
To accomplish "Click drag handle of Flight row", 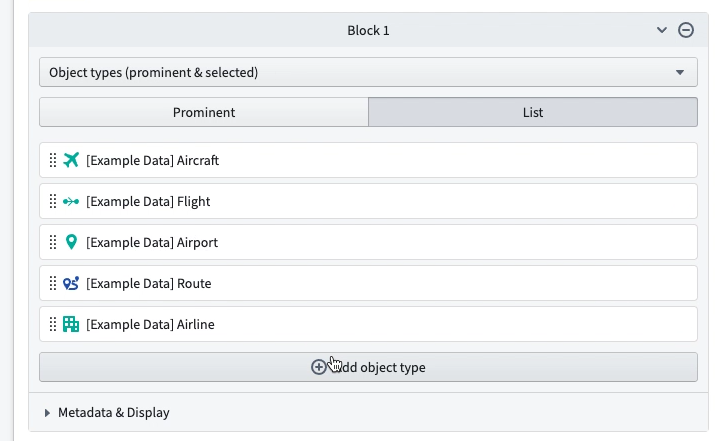I will click(53, 201).
